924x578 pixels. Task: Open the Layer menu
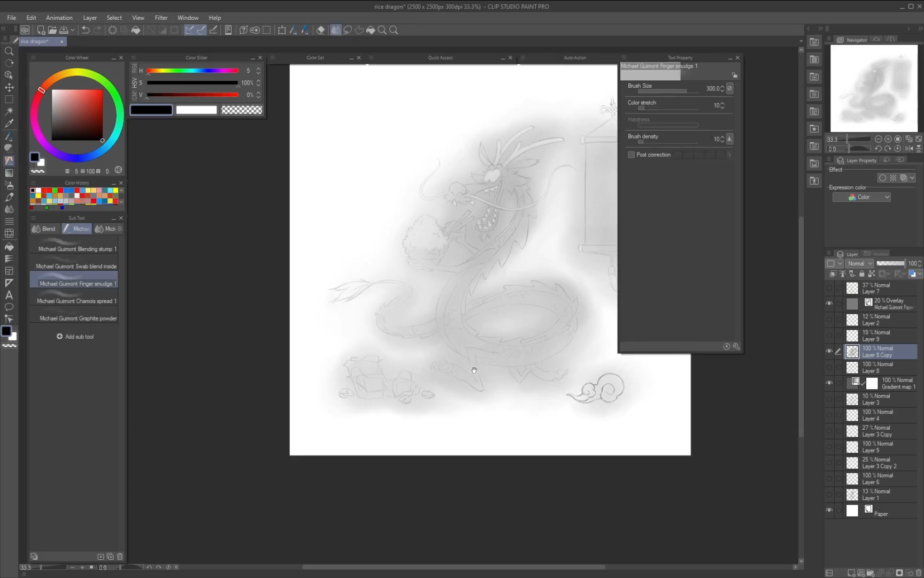pos(90,18)
